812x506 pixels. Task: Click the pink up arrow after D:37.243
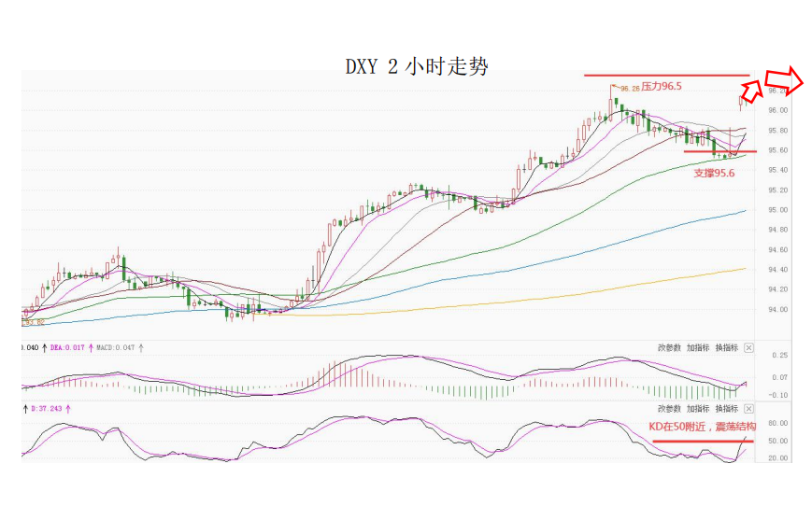point(68,408)
